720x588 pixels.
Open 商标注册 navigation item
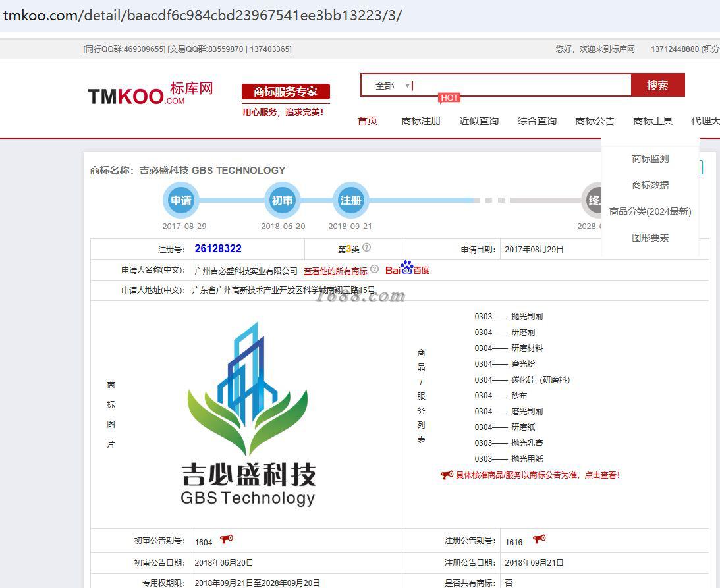(x=421, y=120)
